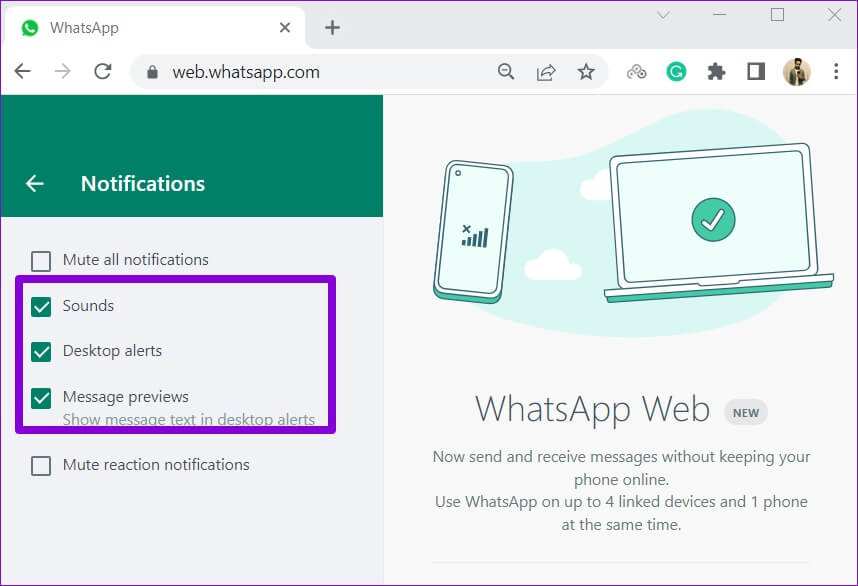858x586 pixels.
Task: Minimize the browser window
Action: point(720,15)
